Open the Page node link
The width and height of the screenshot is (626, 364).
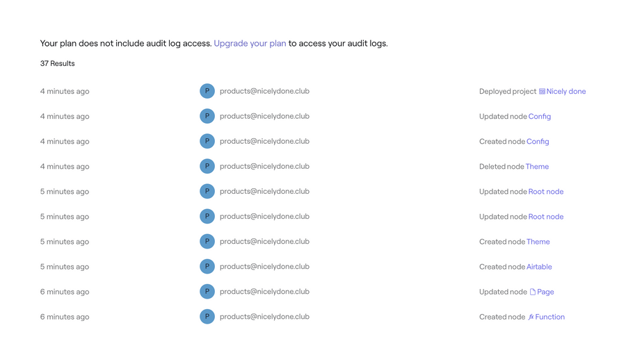click(545, 292)
